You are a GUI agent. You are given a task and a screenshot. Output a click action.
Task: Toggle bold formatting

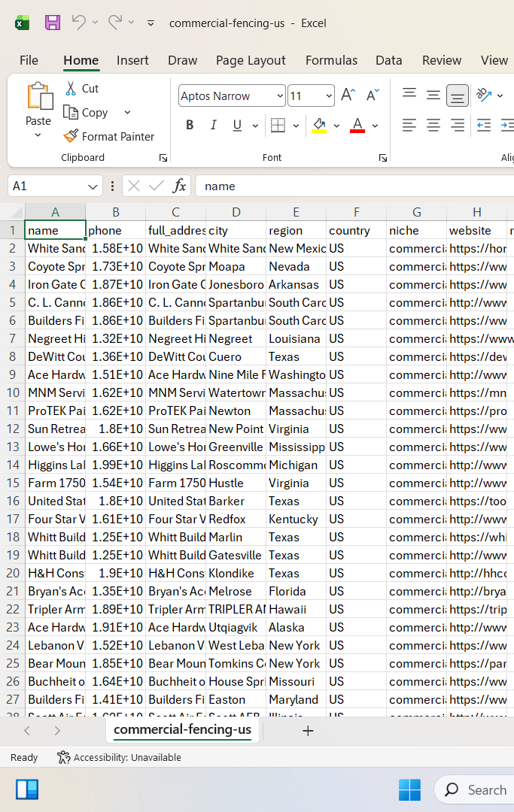(x=190, y=125)
